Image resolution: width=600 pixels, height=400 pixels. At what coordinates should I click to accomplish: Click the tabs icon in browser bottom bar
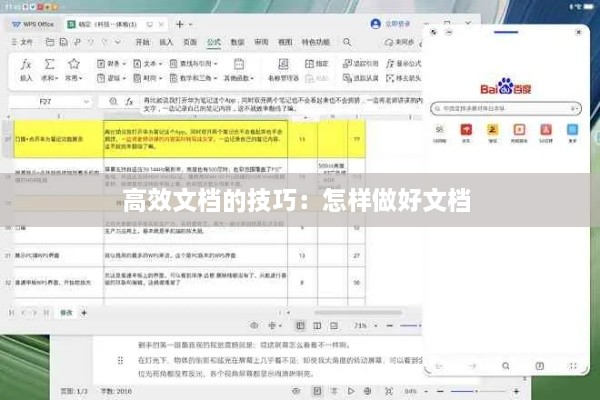pyautogui.click(x=540, y=366)
